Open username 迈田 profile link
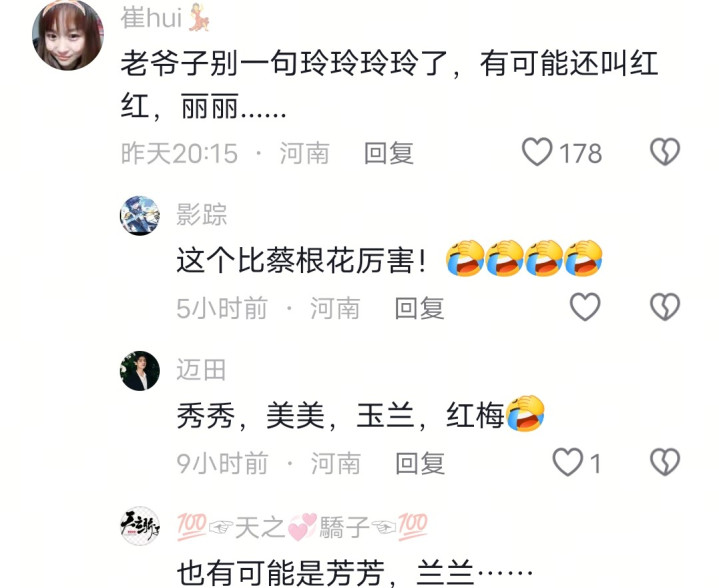 point(201,370)
